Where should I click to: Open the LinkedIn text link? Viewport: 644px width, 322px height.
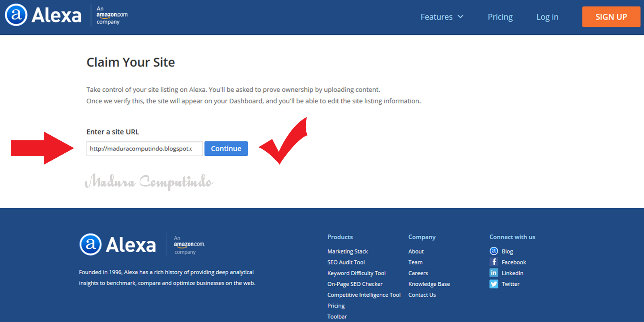tap(512, 273)
